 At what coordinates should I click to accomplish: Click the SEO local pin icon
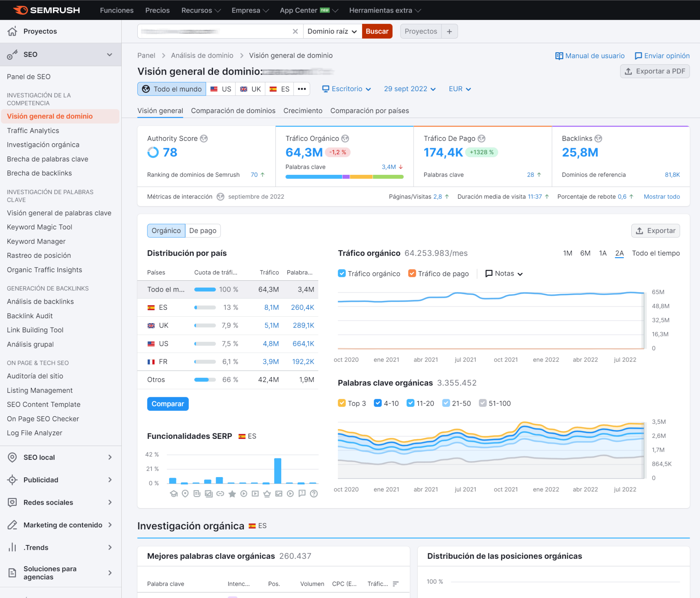pyautogui.click(x=12, y=457)
